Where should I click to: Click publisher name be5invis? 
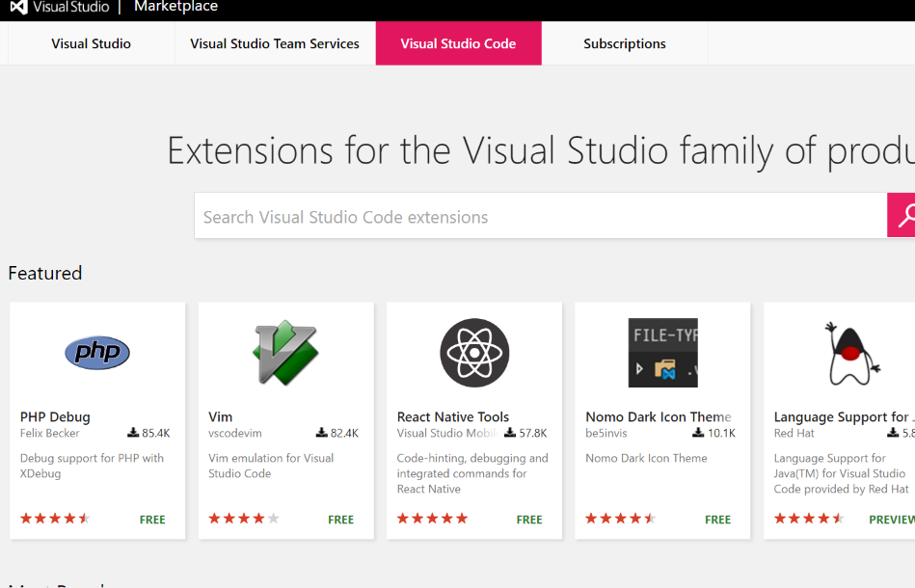(606, 433)
